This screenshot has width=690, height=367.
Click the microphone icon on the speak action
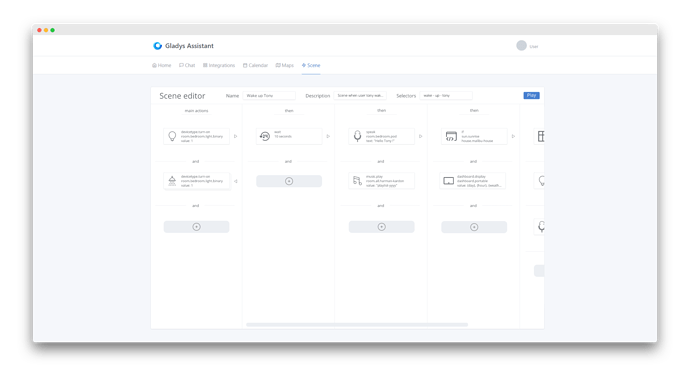(x=357, y=136)
